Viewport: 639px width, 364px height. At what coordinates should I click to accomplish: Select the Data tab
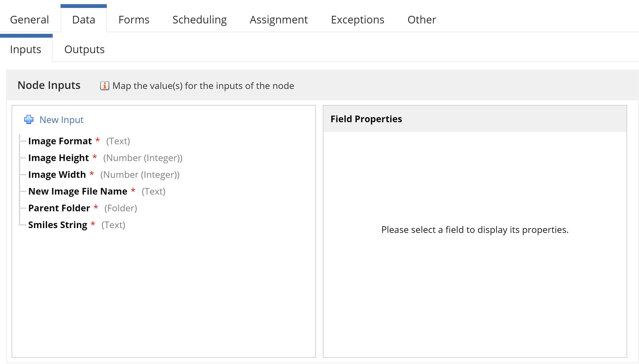(x=84, y=19)
